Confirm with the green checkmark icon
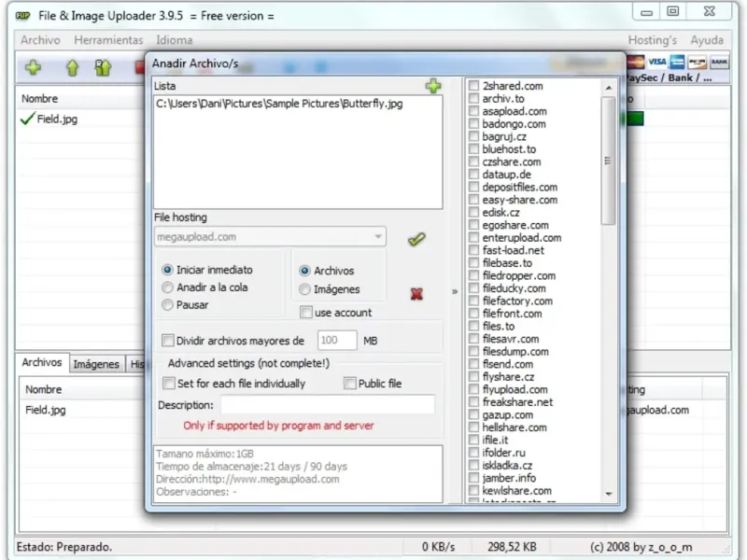Screen dimensions: 747x560 416,239
